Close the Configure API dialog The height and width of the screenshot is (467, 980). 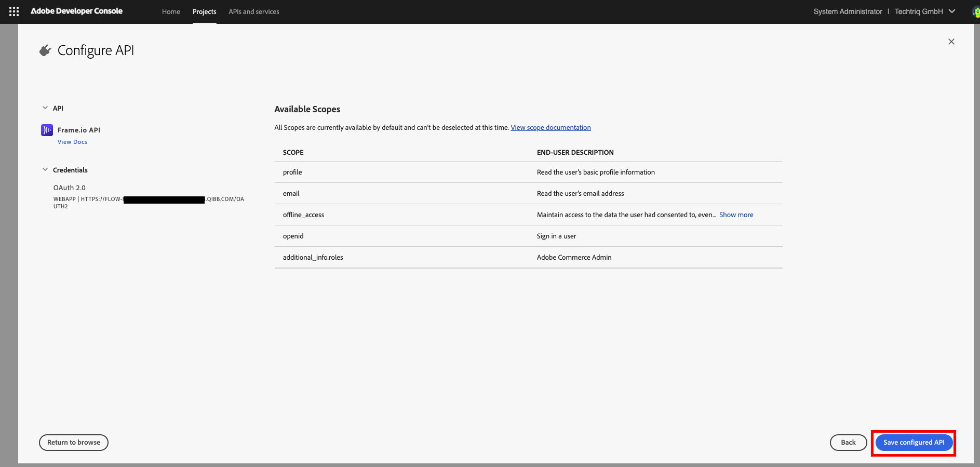click(x=951, y=42)
